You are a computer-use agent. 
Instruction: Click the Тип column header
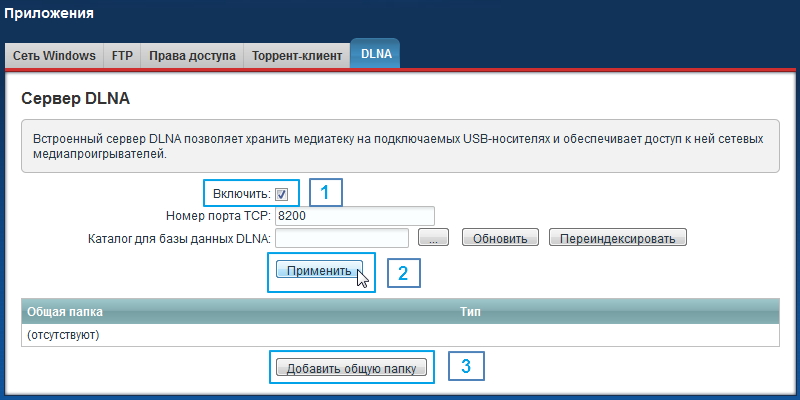pos(470,312)
